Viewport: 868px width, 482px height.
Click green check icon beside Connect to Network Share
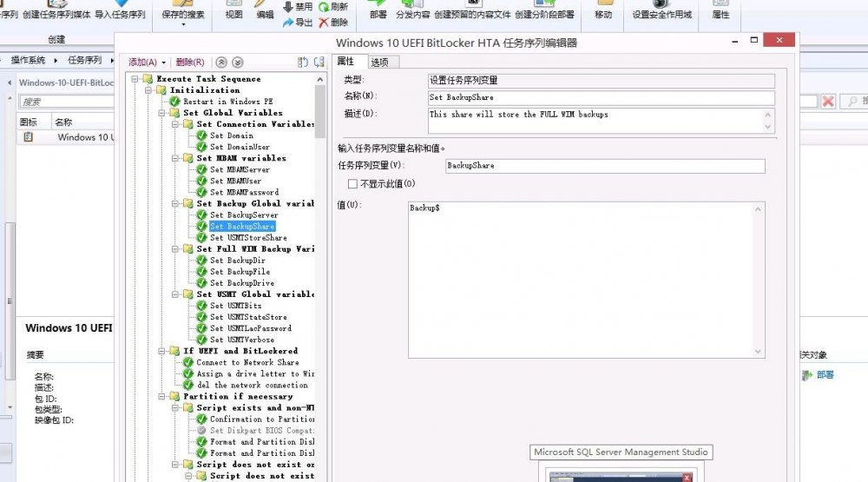click(x=188, y=362)
